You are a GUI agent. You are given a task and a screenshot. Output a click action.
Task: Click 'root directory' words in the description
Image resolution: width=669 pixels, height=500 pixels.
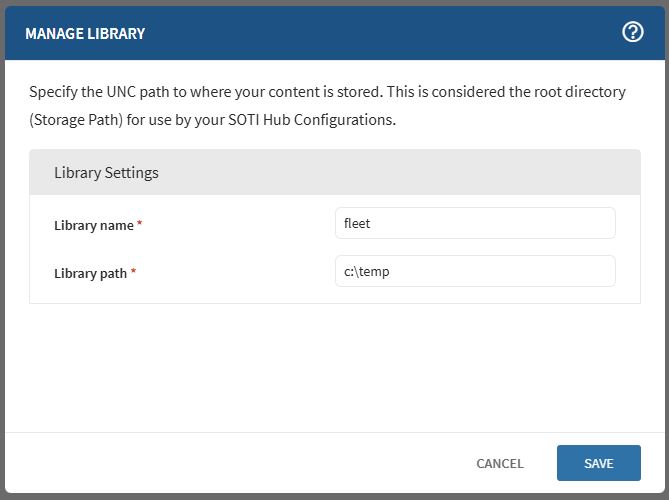click(x=580, y=92)
